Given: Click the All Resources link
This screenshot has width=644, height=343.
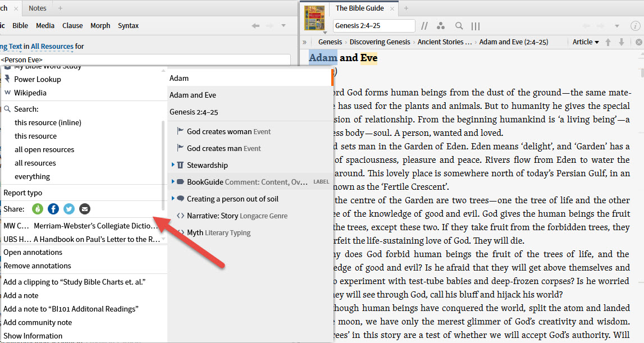Looking at the screenshot, I should (52, 47).
